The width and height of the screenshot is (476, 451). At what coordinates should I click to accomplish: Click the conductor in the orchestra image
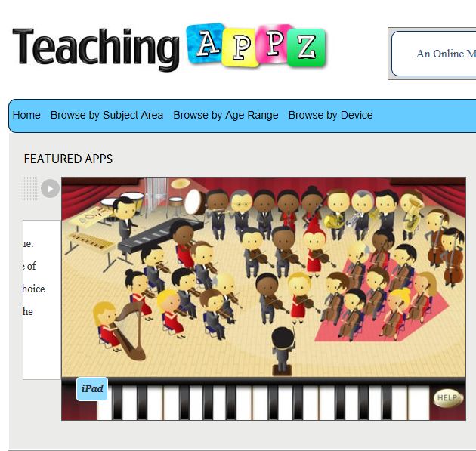click(x=283, y=351)
